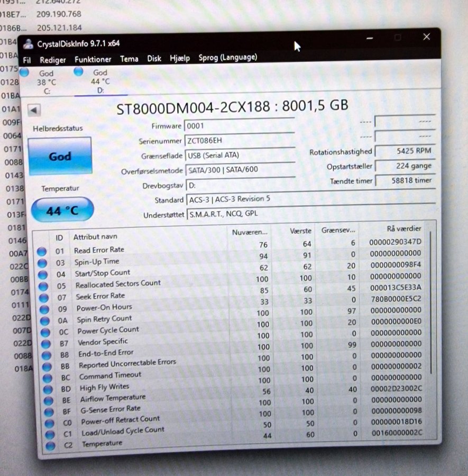Open the Tema menu
Image resolution: width=468 pixels, height=476 pixels.
click(129, 59)
